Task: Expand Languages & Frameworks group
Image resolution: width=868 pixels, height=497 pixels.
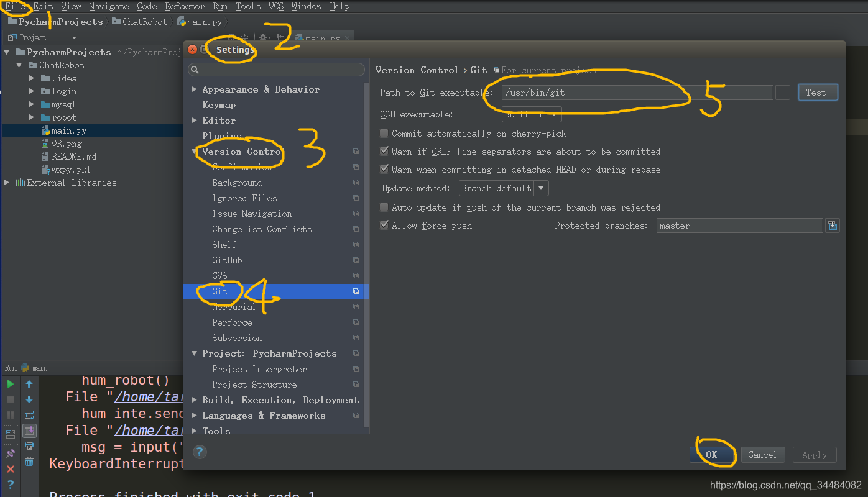Action: pyautogui.click(x=195, y=416)
